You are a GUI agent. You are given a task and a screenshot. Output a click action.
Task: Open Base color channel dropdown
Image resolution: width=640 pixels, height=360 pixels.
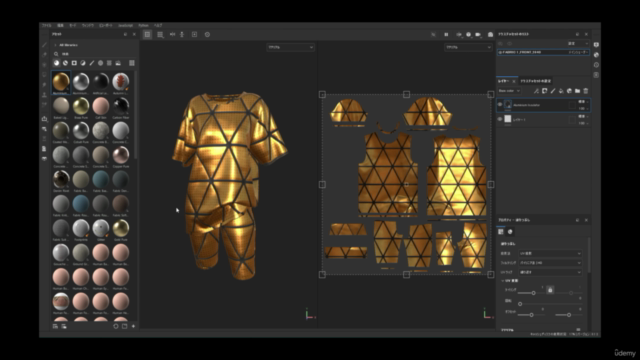509,91
